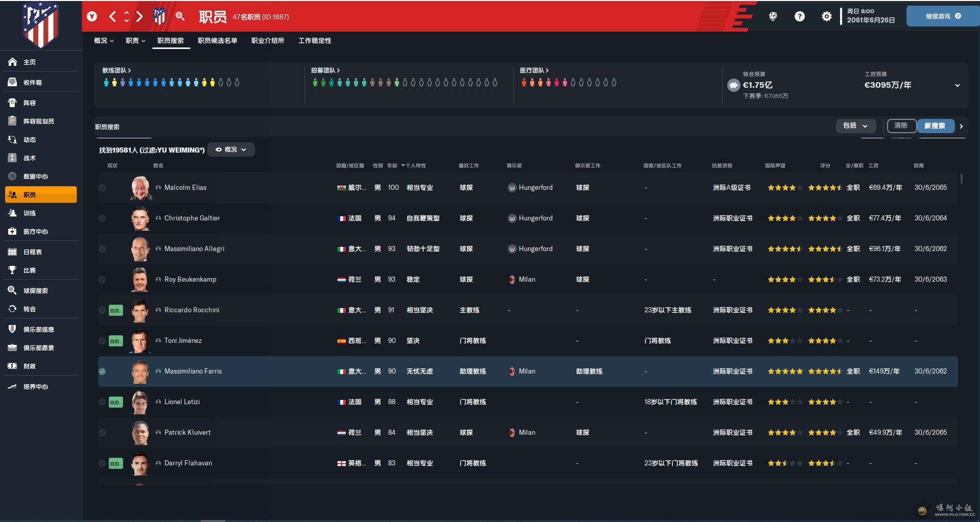980x522 pixels.
Task: Deselect the checked Massimiliano Farris row
Action: [x=102, y=371]
